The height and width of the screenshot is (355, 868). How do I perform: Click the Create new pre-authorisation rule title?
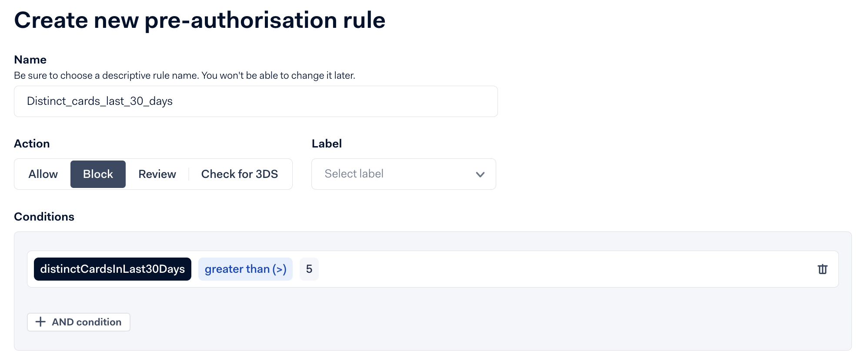(x=200, y=20)
